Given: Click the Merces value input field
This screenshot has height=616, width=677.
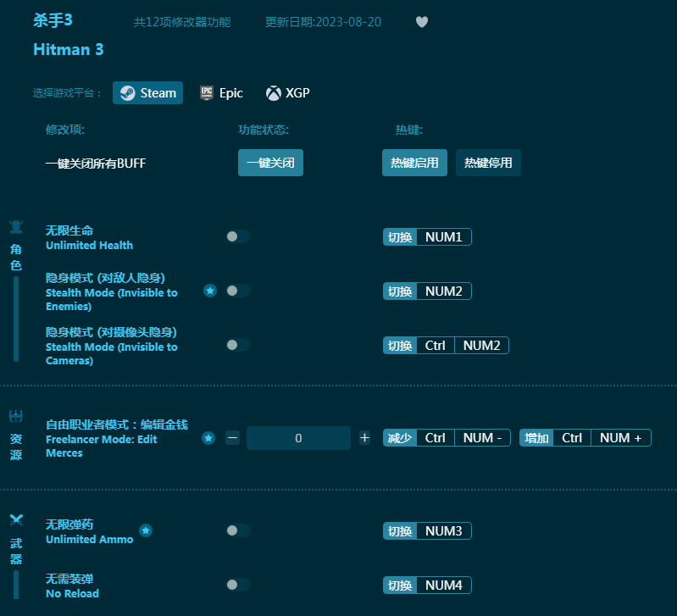Looking at the screenshot, I should click(x=298, y=438).
